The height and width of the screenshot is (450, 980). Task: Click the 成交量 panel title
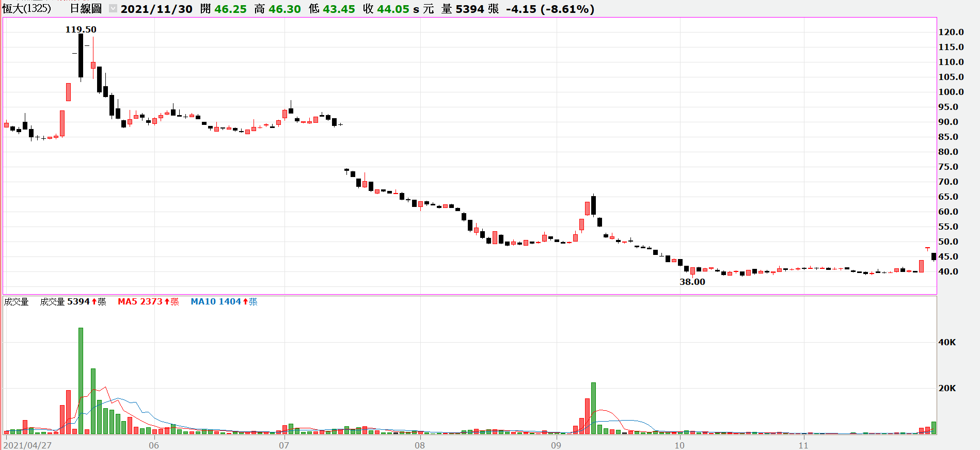tap(16, 302)
